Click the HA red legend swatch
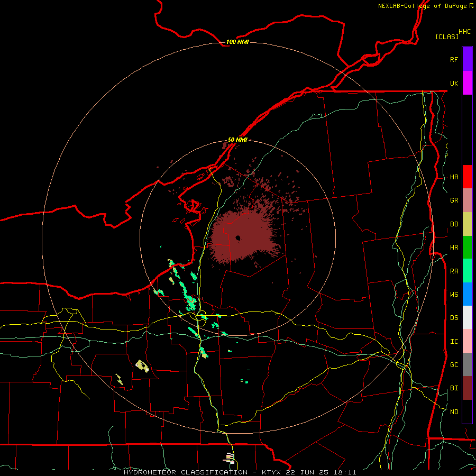 (x=467, y=177)
